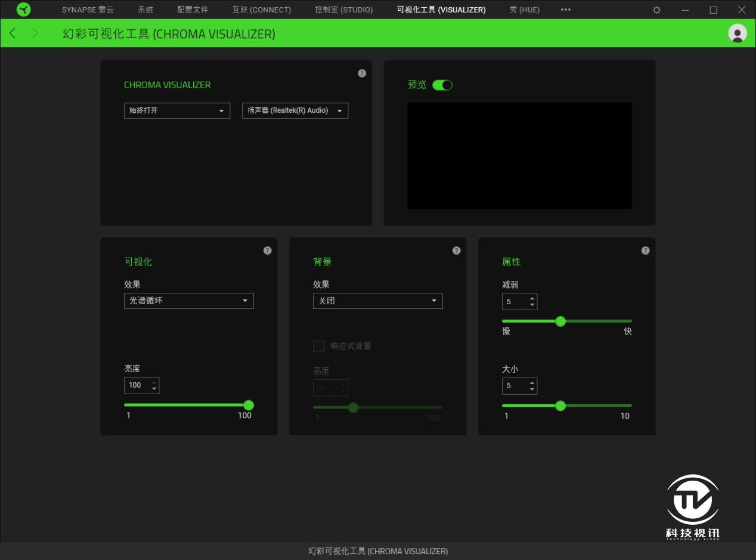
Task: Open the 扬声器 (Realtek Audio) device dropdown
Action: point(295,110)
